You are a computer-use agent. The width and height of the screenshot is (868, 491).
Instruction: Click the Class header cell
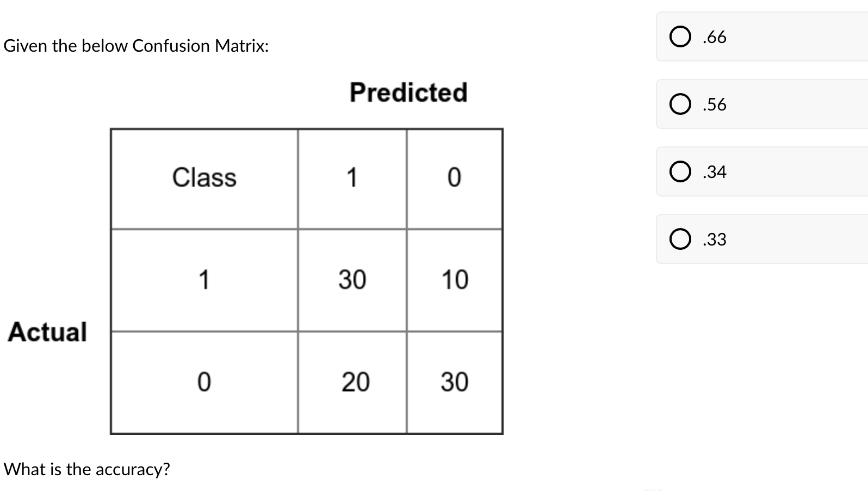point(204,177)
